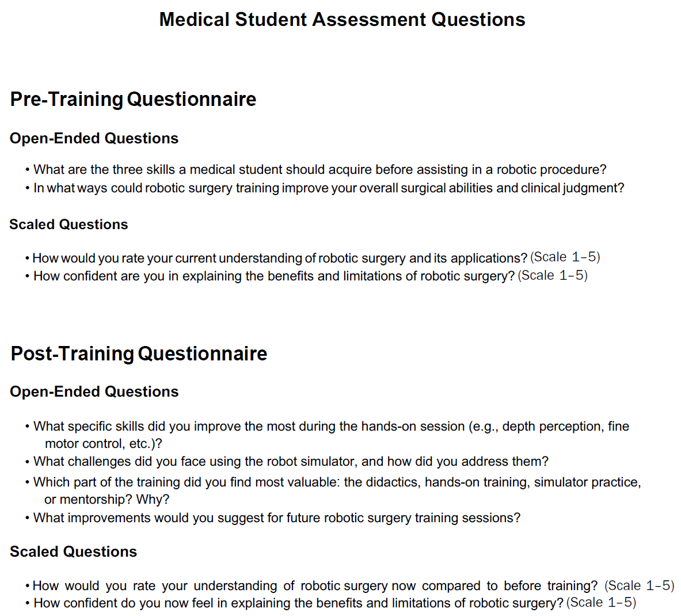
Task: Click the question about robot simulator challenges
Action: click(291, 462)
